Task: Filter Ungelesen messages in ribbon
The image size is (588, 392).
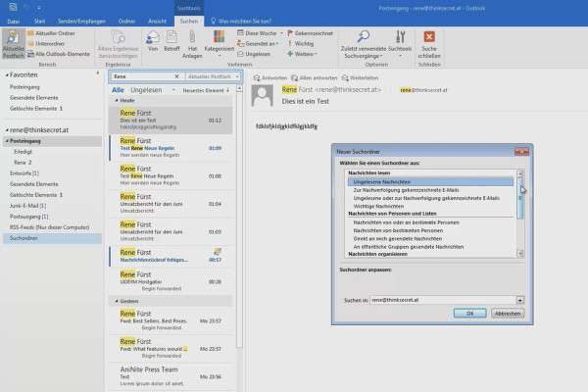Action: (254, 54)
